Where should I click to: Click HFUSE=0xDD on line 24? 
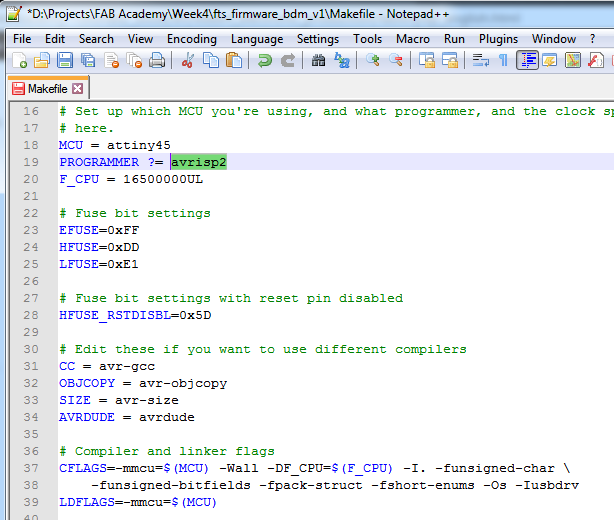pyautogui.click(x=99, y=247)
